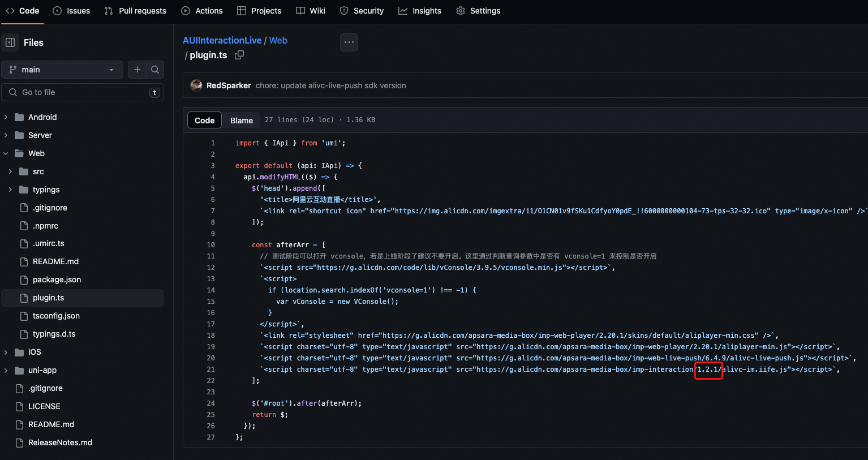This screenshot has width=868, height=460.
Task: Open the main branch selector dropdown
Action: (62, 70)
